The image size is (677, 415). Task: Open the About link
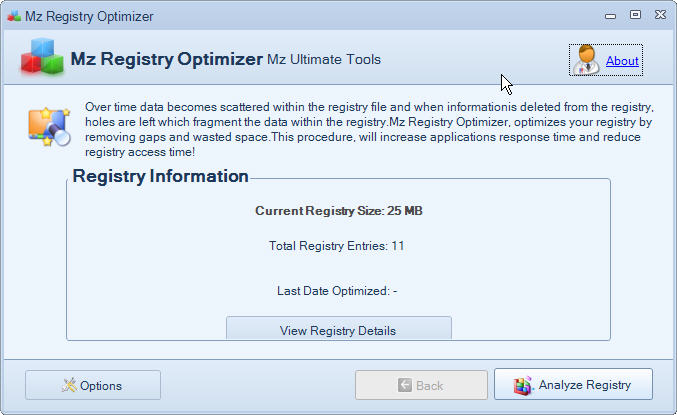(622, 61)
